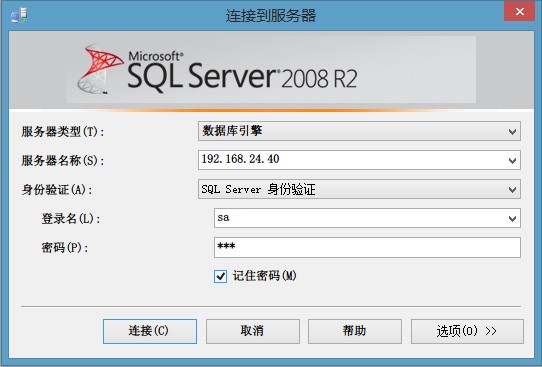Viewport: 542px width, 367px height.
Task: Click the server connection icon in title bar
Action: 19,15
